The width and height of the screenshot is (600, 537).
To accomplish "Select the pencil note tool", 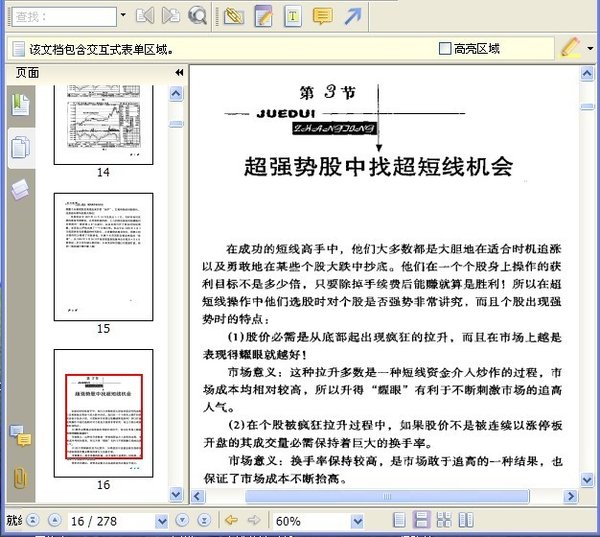I will tap(264, 16).
